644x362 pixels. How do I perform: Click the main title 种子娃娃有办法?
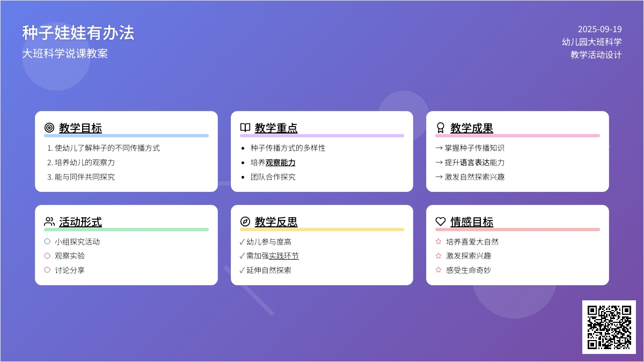coord(78,33)
